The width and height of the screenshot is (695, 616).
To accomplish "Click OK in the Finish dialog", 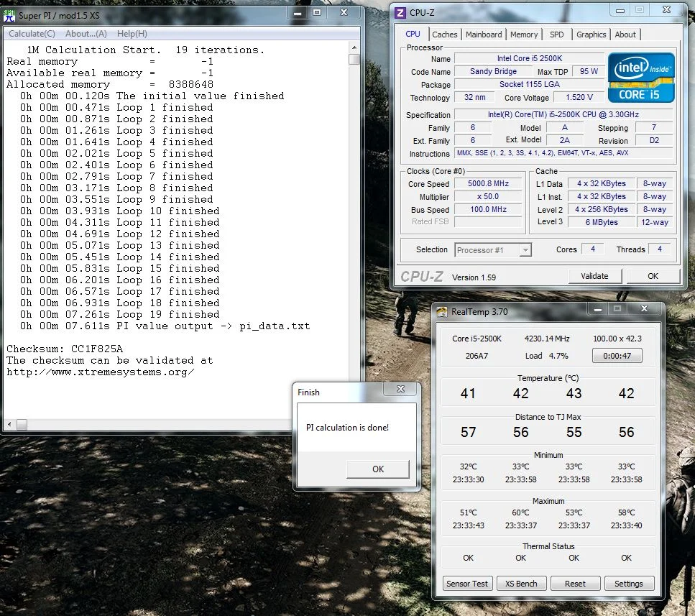I will pos(378,469).
